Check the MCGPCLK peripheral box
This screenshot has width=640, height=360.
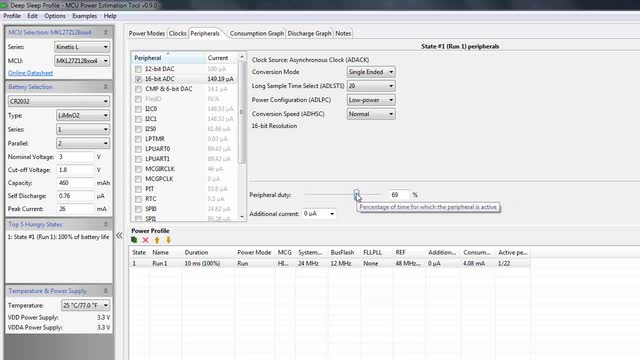pos(138,179)
